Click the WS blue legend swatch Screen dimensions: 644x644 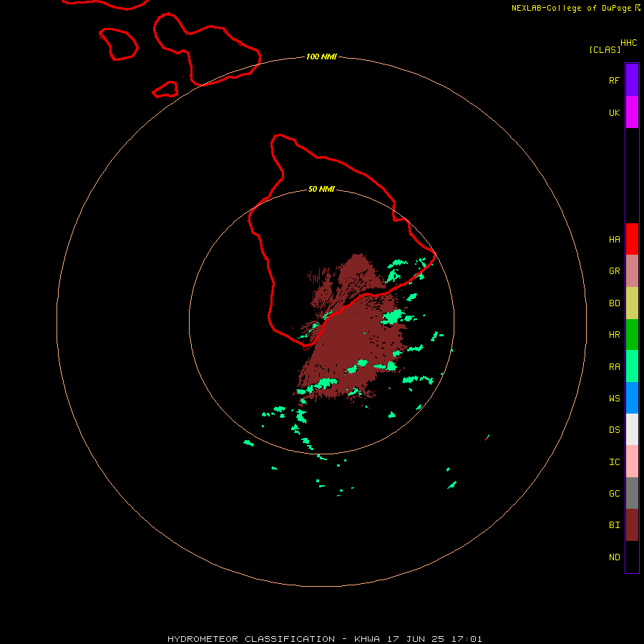632,398
